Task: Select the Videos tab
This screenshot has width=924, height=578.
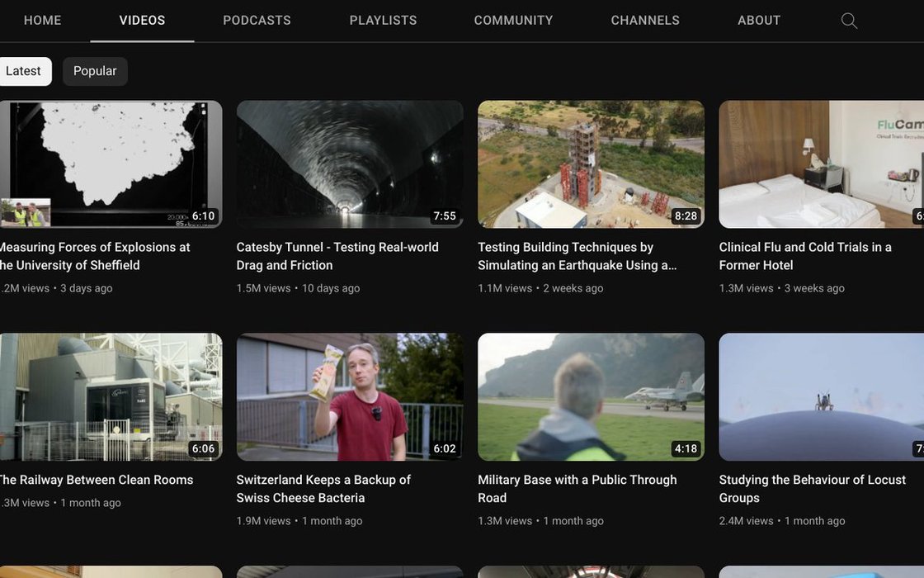Action: pyautogui.click(x=142, y=21)
